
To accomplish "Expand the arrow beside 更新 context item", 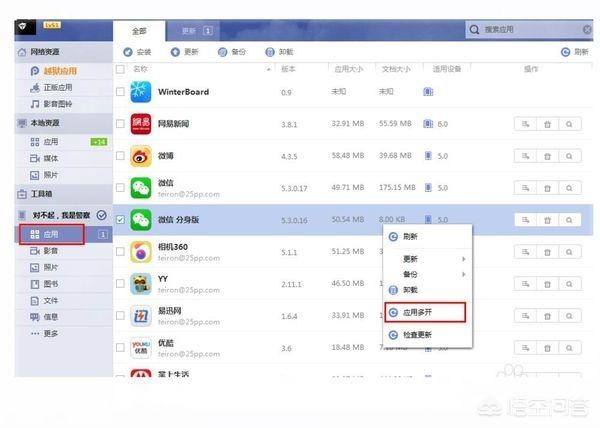I will click(x=463, y=259).
